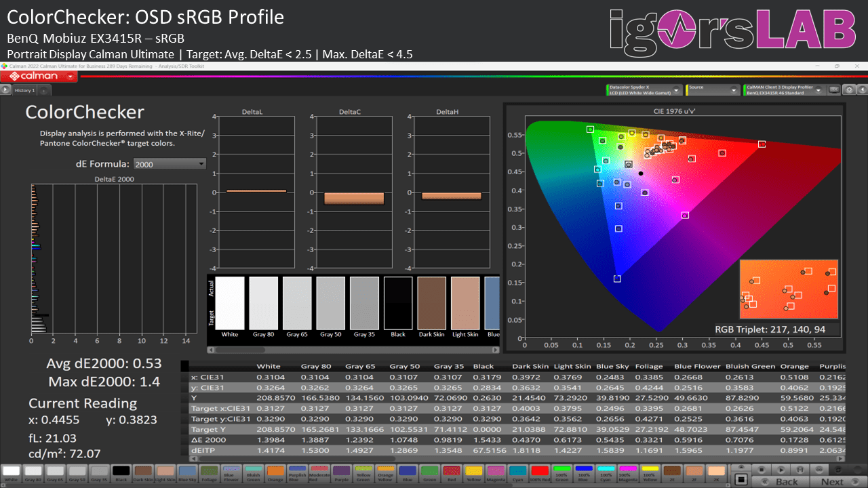Select the 100% Blue swatch
Screen dimensions: 868x488
click(584, 473)
